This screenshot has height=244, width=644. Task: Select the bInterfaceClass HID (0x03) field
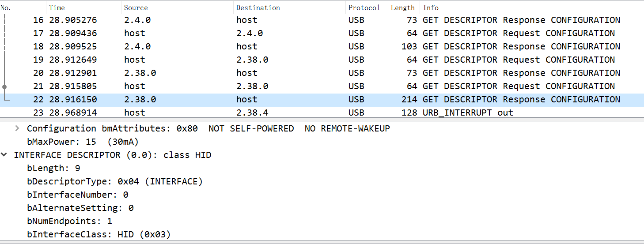98,234
